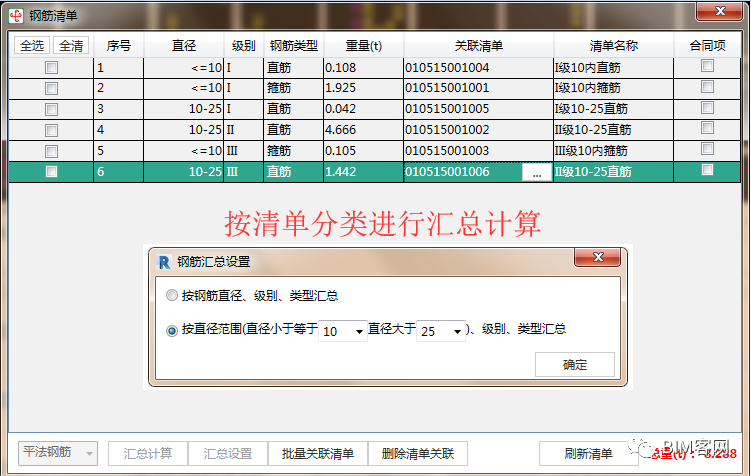Click weight cell 1.925
The width and height of the screenshot is (751, 476).
tap(364, 89)
